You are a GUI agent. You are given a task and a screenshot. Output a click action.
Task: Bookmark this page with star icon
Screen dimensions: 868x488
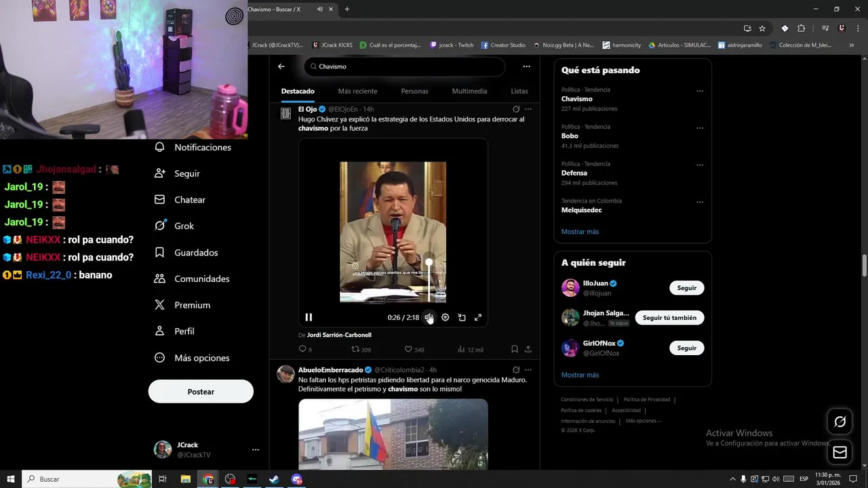[x=762, y=28]
